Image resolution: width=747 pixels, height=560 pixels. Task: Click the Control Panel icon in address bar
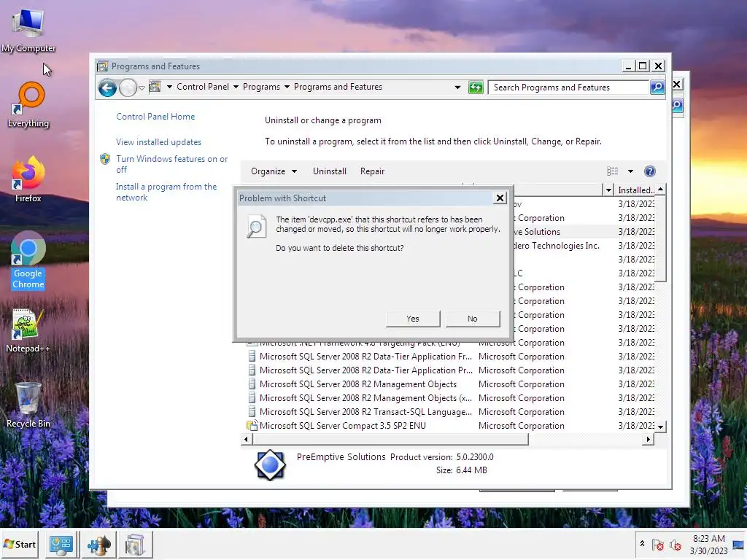(155, 87)
